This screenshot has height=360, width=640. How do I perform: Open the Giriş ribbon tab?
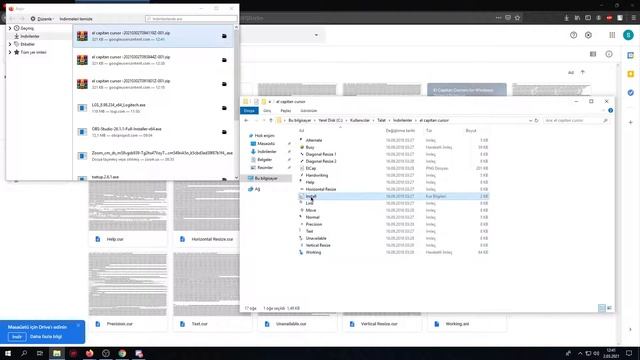[x=267, y=111]
